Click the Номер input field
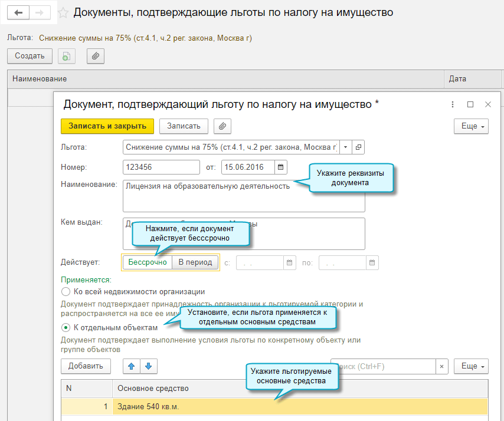Screen dimensions: 504x421 click(x=162, y=167)
